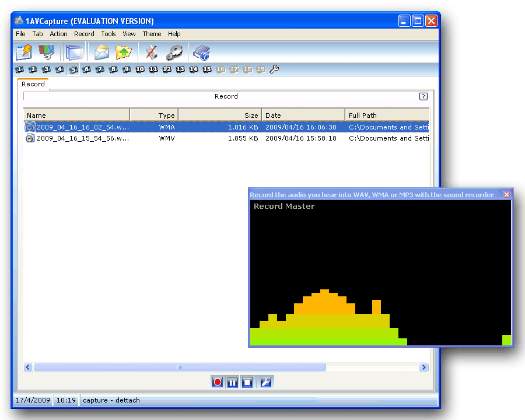Click the 17/4/2009 status bar date
The width and height of the screenshot is (525, 420).
(x=33, y=400)
